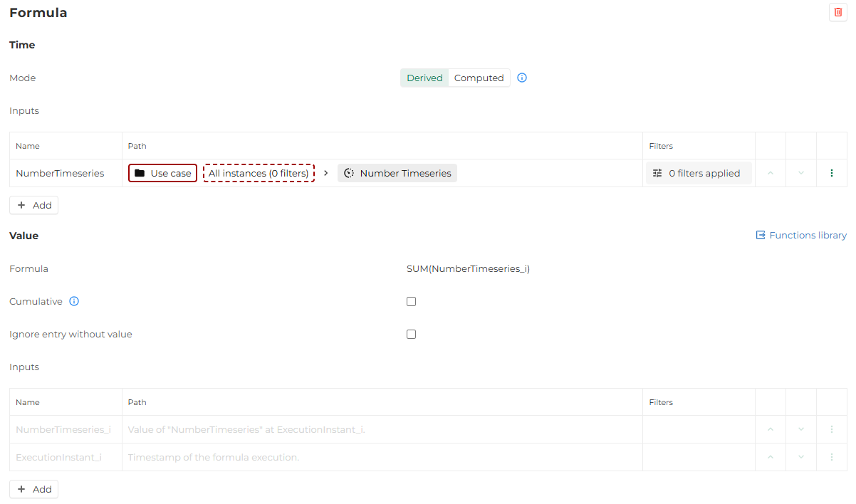Open the All instances (0 filters) selector
Image resolution: width=856 pixels, height=504 pixels.
point(259,173)
